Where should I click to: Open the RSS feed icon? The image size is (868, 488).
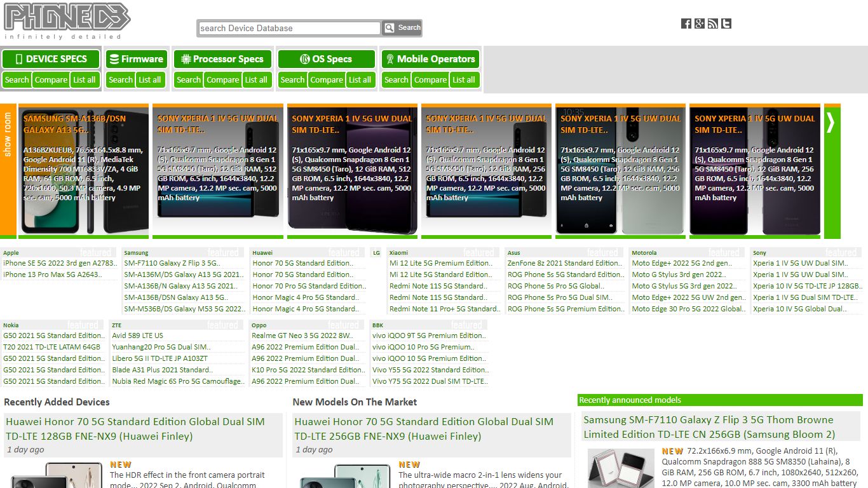pyautogui.click(x=713, y=24)
